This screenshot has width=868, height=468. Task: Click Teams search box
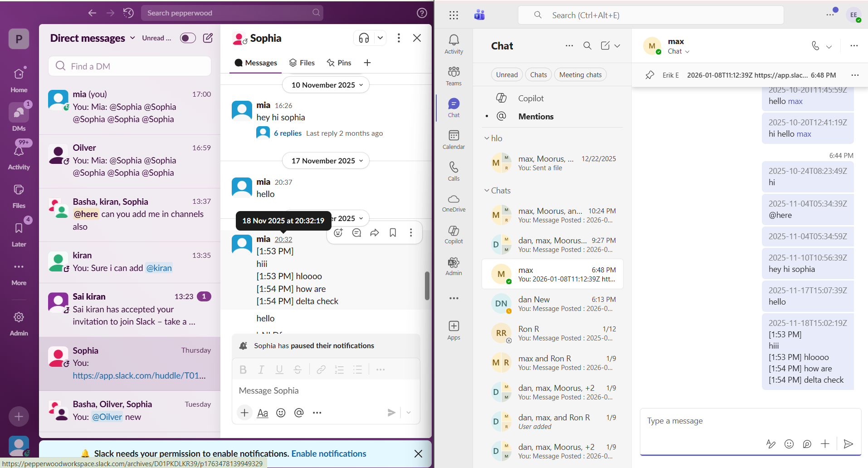651,15
